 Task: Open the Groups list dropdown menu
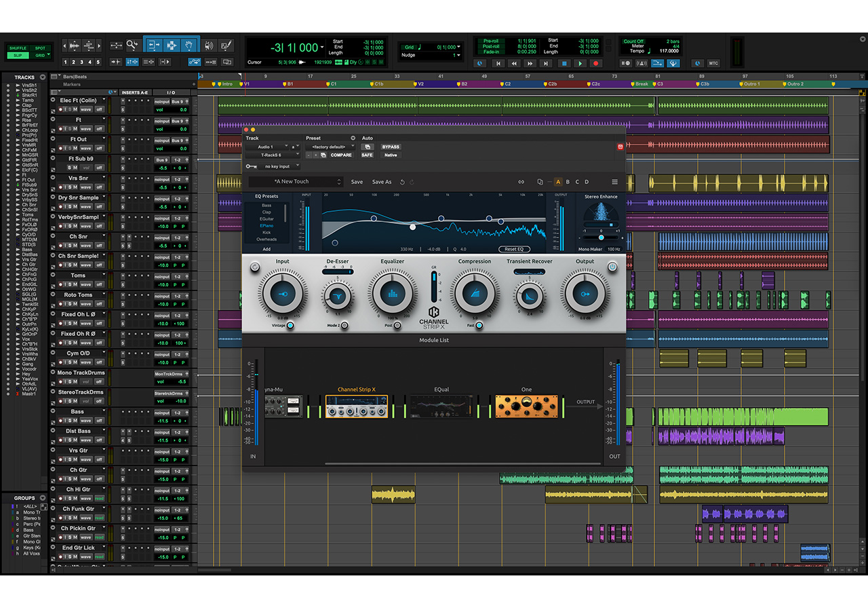43,498
